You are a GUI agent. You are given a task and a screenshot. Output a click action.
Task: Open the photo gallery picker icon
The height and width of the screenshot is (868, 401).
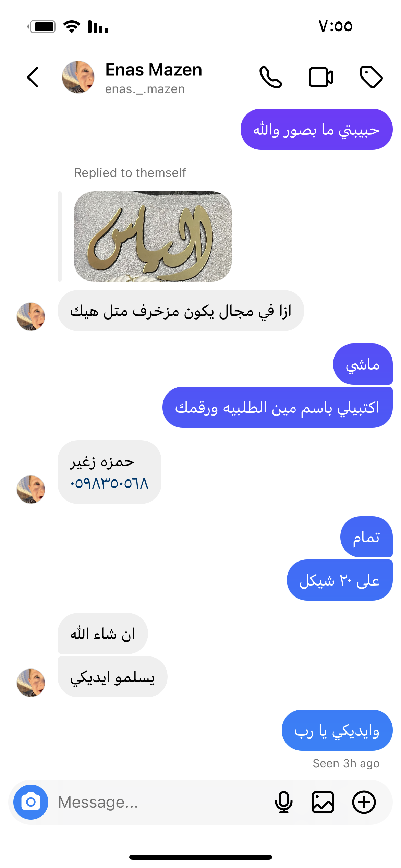[x=323, y=802]
